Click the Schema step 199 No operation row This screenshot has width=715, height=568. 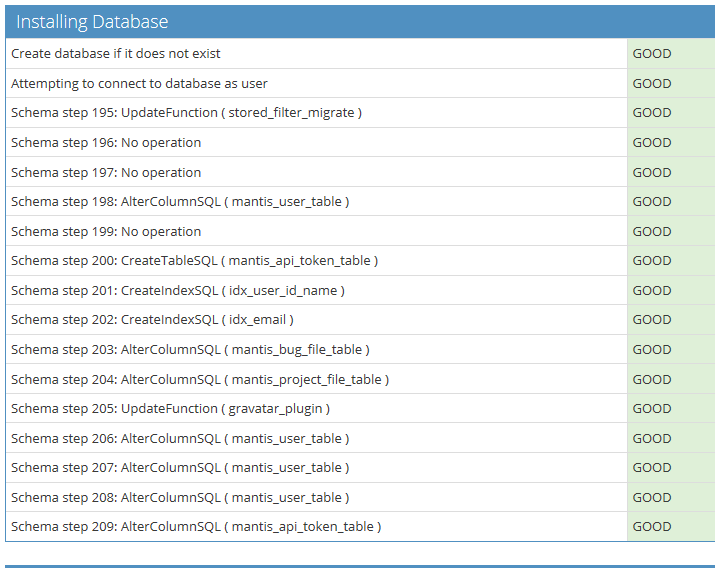click(106, 231)
